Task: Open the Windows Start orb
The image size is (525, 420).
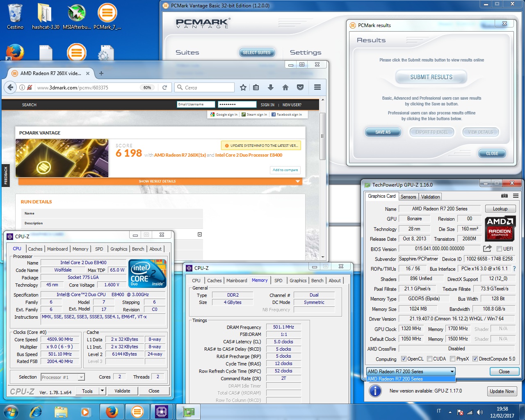Action: coord(11,411)
